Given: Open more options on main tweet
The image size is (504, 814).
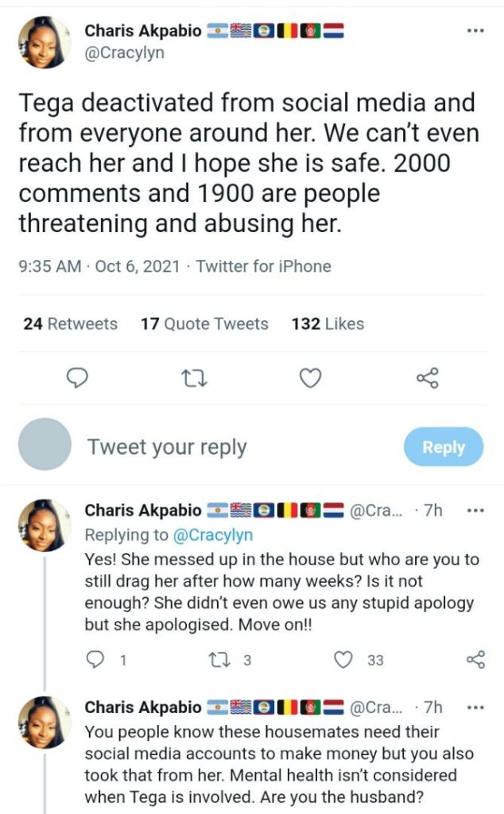Looking at the screenshot, I should pyautogui.click(x=475, y=31).
